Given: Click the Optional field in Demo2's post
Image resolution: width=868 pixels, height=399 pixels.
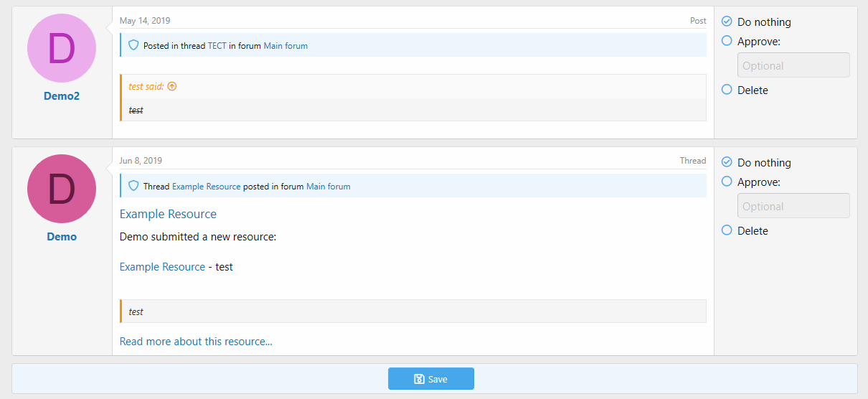Looking at the screenshot, I should [x=793, y=65].
